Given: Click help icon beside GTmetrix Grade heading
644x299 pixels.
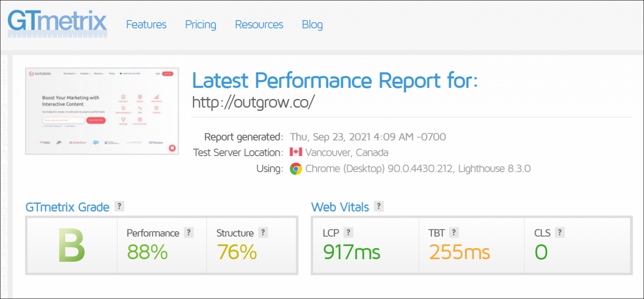Looking at the screenshot, I should 119,206.
